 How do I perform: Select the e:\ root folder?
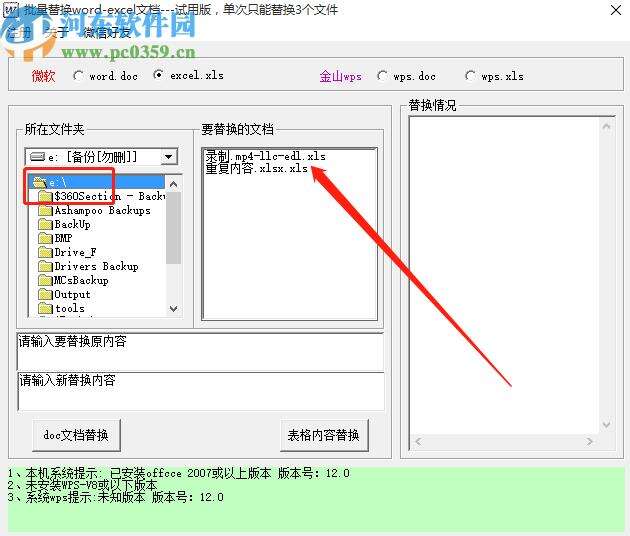tap(97, 182)
